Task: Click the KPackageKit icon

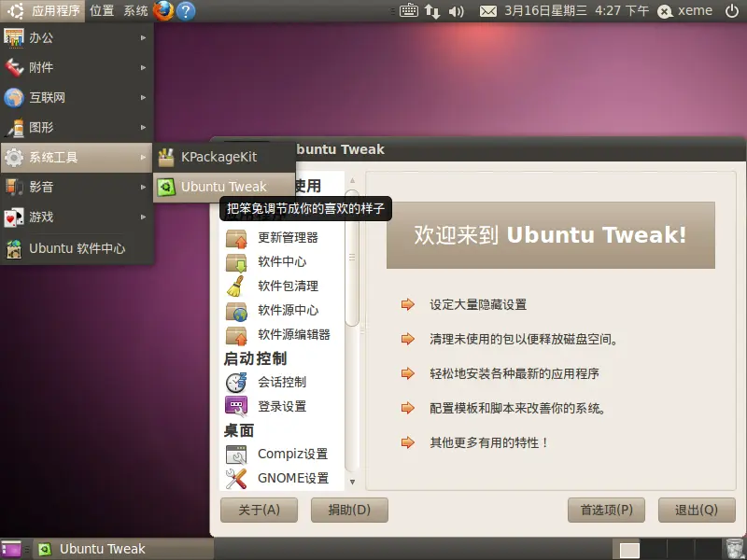Action: coord(166,157)
